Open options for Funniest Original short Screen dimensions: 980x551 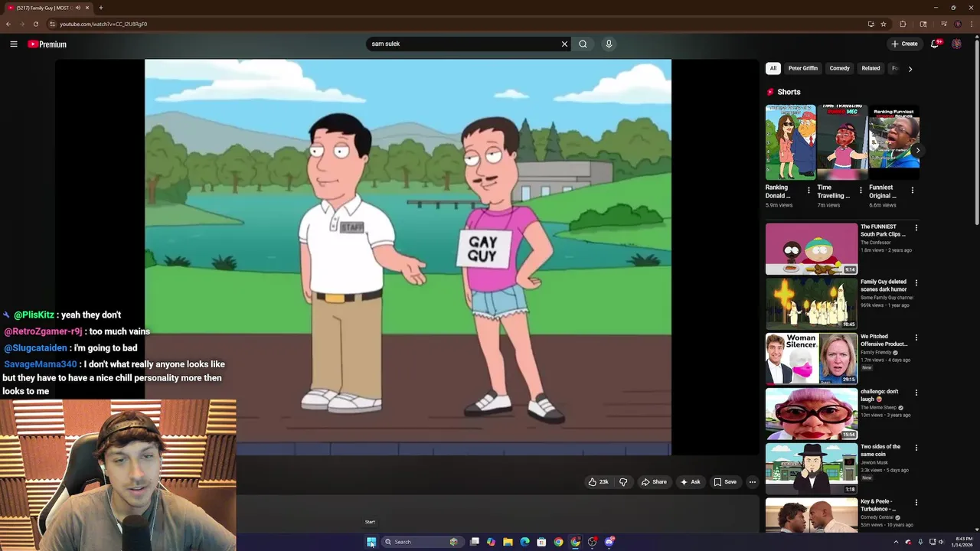tap(912, 190)
